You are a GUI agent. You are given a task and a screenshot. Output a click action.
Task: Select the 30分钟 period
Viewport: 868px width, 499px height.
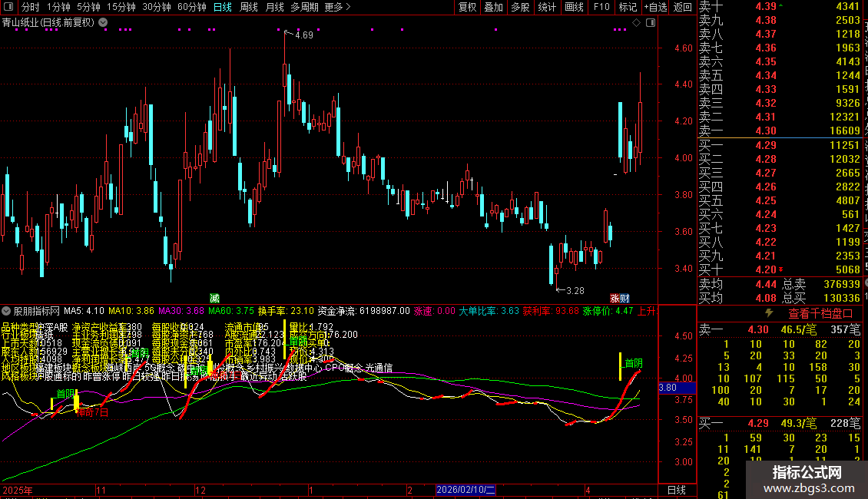[x=157, y=7]
